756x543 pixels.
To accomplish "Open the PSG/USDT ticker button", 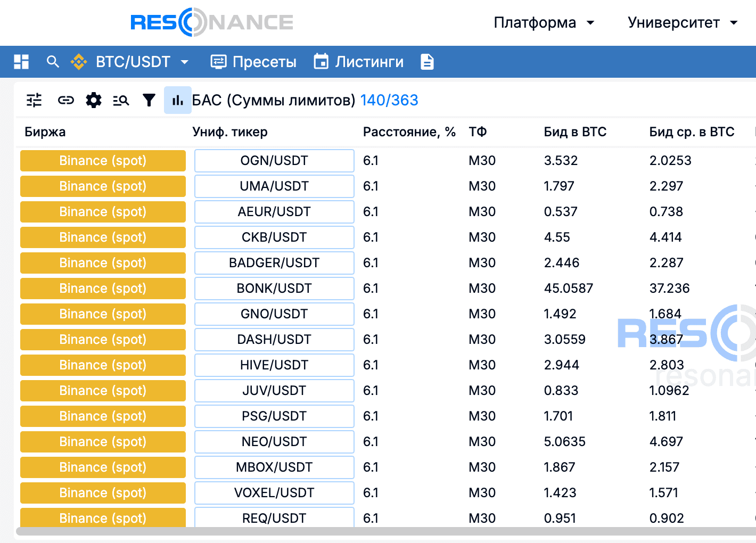I will pyautogui.click(x=274, y=416).
